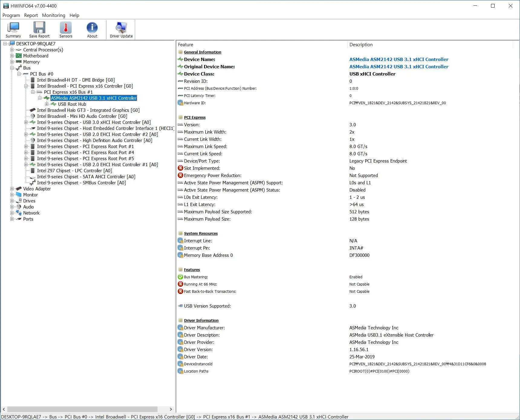Screen dimensions: 520x420
Task: Click the Ports node icon
Action: [19, 219]
